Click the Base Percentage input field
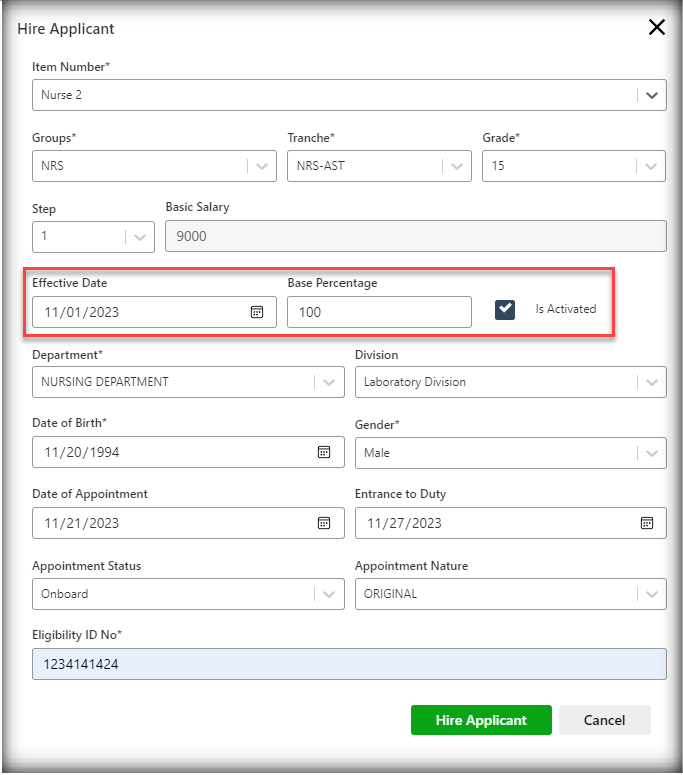Image resolution: width=683 pixels, height=775 pixels. [x=378, y=312]
